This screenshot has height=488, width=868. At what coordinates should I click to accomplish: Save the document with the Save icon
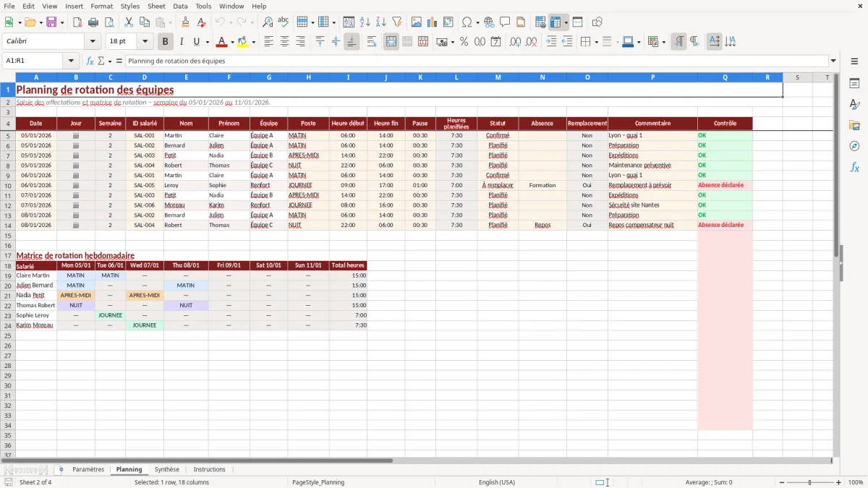point(51,22)
